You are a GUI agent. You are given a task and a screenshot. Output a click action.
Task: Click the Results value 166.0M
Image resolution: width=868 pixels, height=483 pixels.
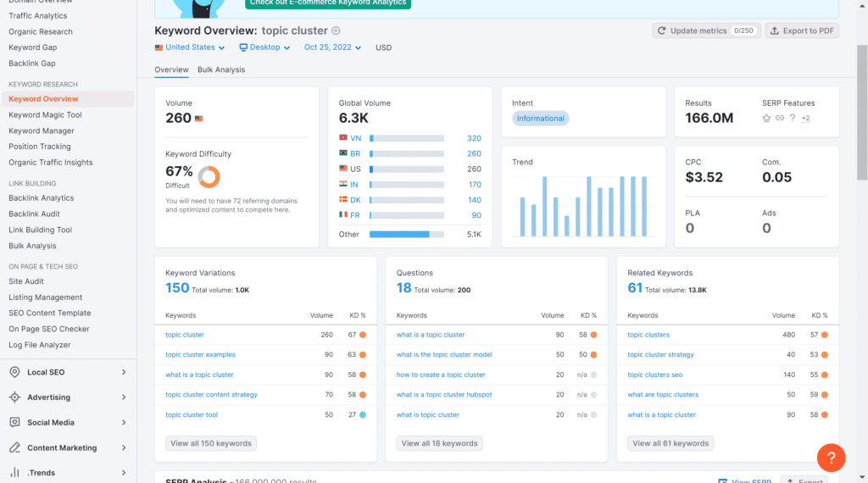[709, 118]
